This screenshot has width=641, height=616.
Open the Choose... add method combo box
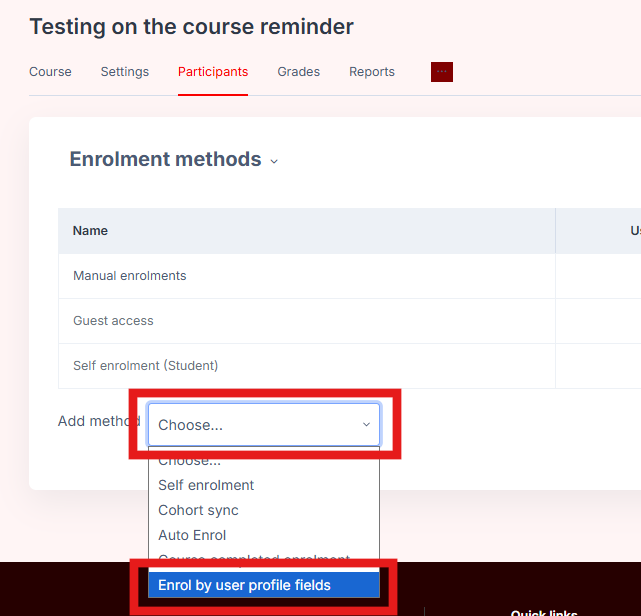tap(264, 425)
